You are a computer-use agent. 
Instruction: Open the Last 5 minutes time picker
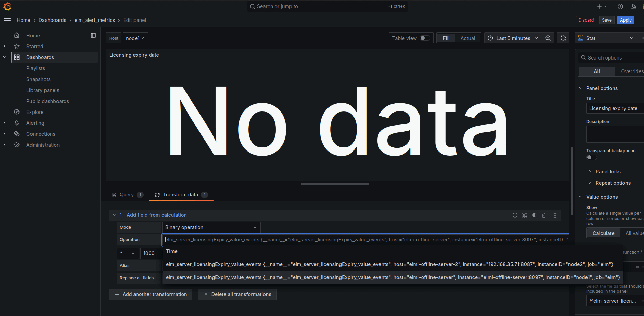(x=513, y=38)
